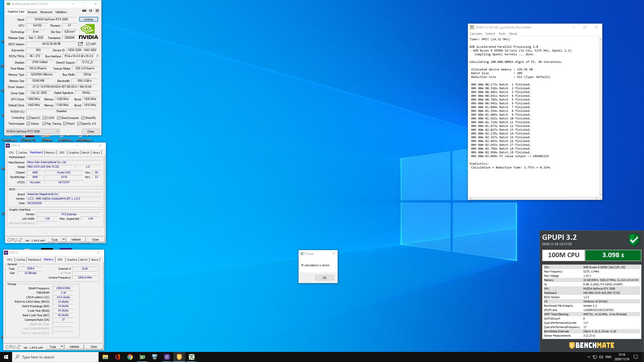Select SPD tab in CPU-Z Mainboard window
Image resolution: width=644 pixels, height=362 pixels.
point(62,153)
